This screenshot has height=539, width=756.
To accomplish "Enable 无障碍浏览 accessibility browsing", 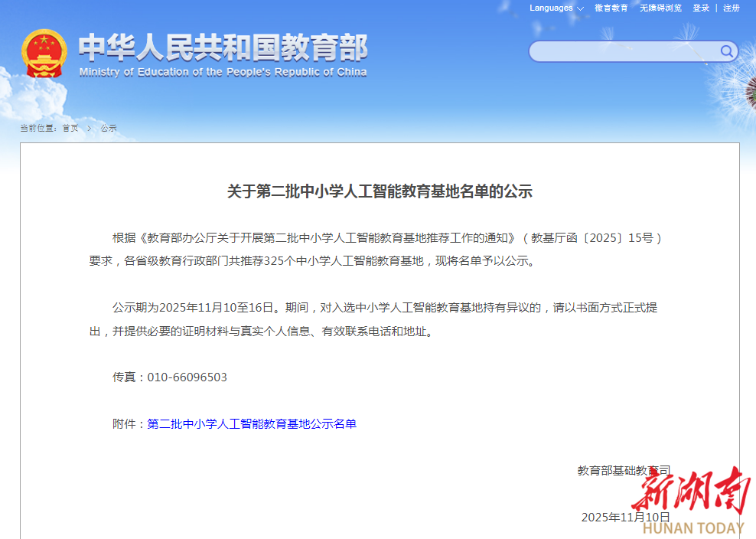I will (x=660, y=8).
